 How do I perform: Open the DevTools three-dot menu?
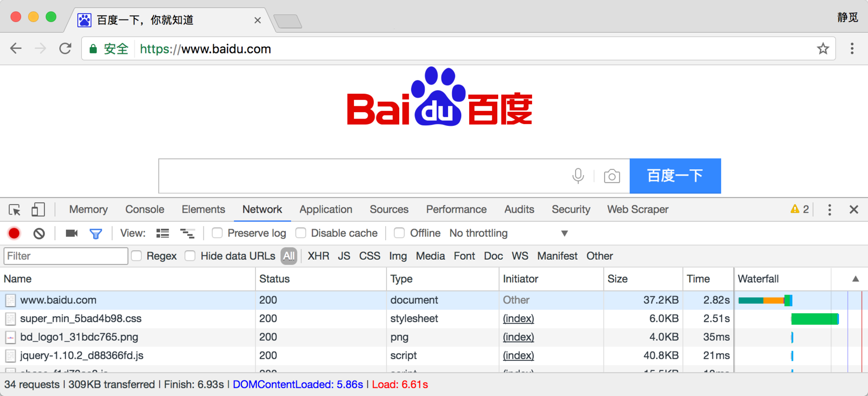tap(829, 210)
